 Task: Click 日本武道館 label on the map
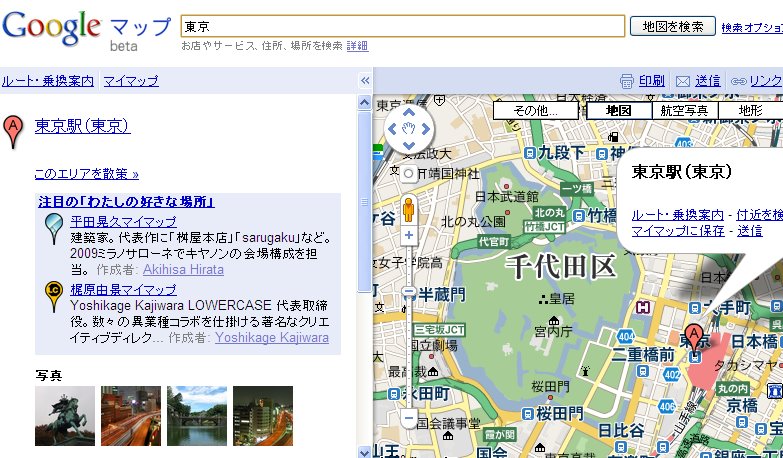(507, 197)
